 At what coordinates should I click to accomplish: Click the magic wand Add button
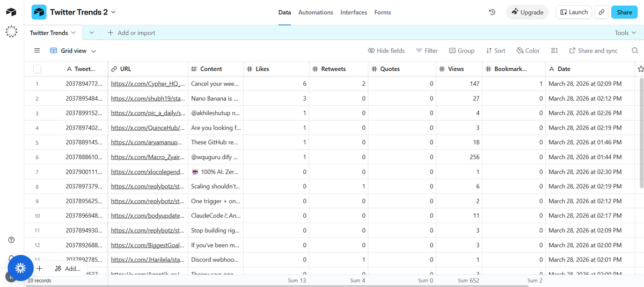[x=68, y=268]
